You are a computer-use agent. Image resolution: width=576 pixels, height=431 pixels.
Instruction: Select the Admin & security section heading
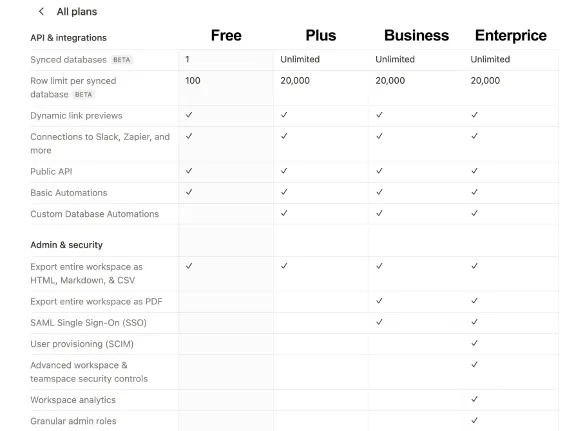tap(66, 245)
